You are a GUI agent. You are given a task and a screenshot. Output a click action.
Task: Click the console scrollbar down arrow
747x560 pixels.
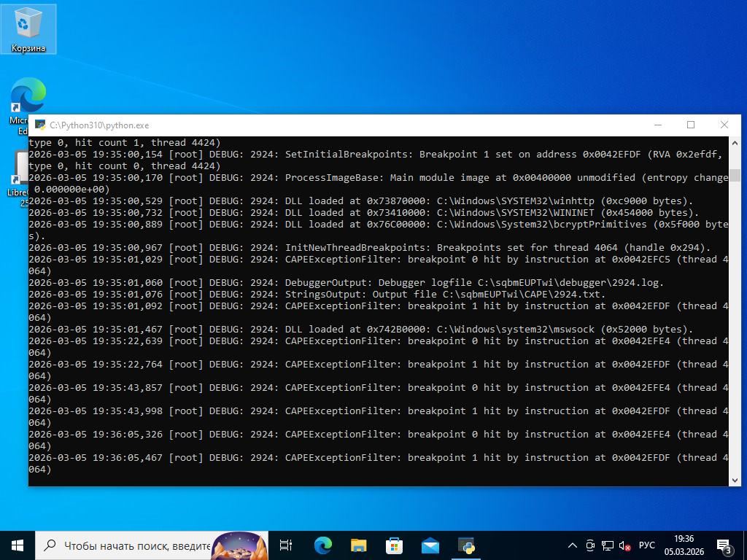pyautogui.click(x=735, y=480)
